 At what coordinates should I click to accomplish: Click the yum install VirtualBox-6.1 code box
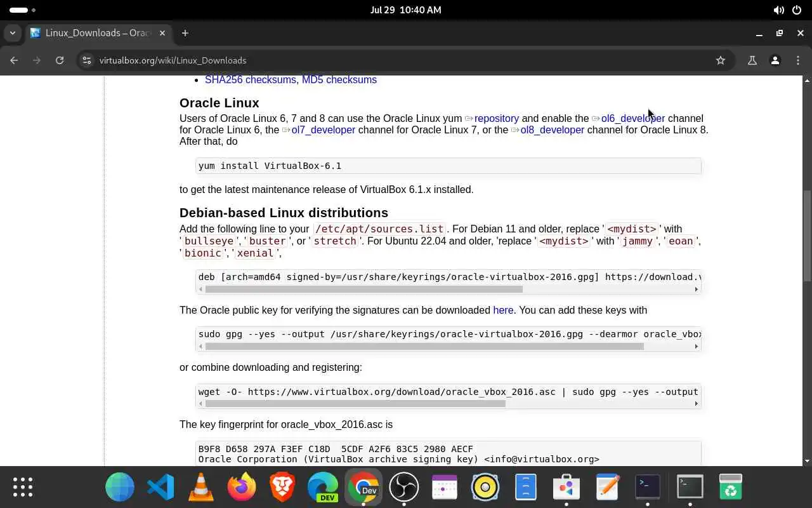click(449, 166)
